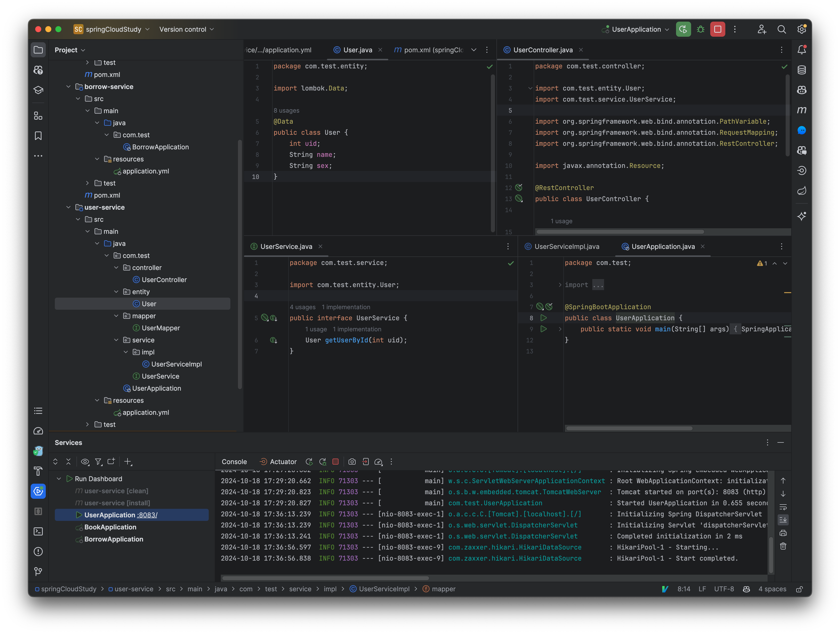840x634 pixels.
Task: Rerun UserApplication from Services toolbar
Action: click(x=309, y=462)
